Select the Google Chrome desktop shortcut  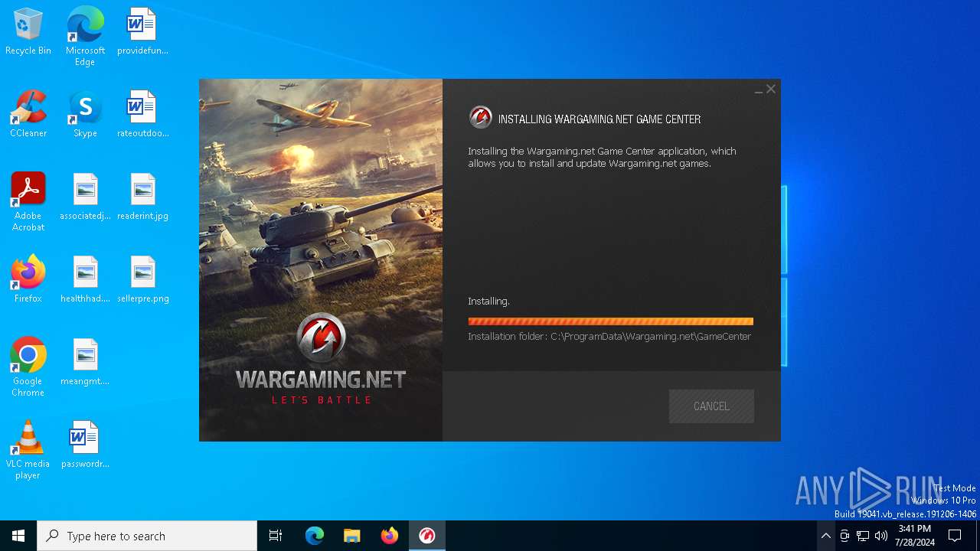coord(28,367)
